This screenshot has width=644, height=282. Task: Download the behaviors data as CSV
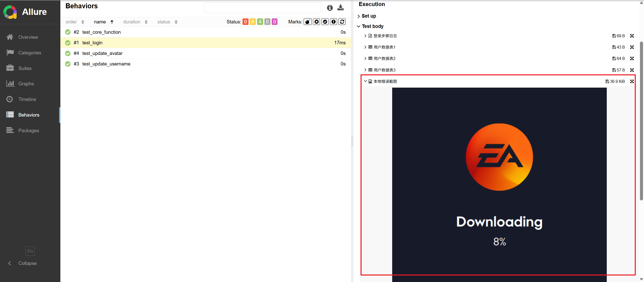341,8
